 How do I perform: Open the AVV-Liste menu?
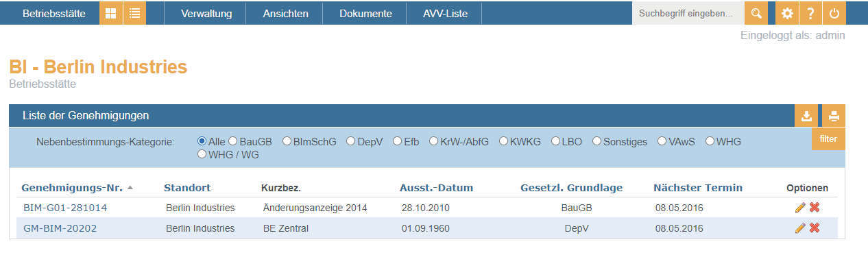tap(445, 13)
